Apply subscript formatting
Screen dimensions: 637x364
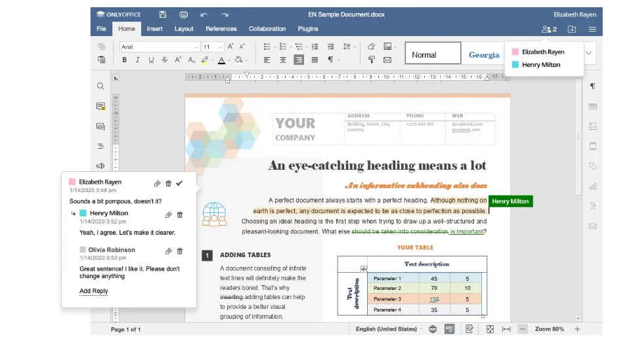point(191,60)
